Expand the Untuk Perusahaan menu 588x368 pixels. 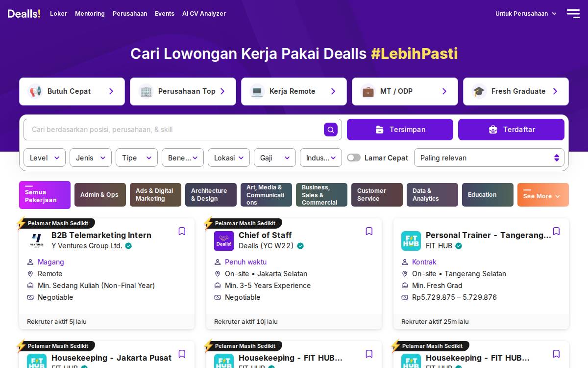pyautogui.click(x=526, y=14)
